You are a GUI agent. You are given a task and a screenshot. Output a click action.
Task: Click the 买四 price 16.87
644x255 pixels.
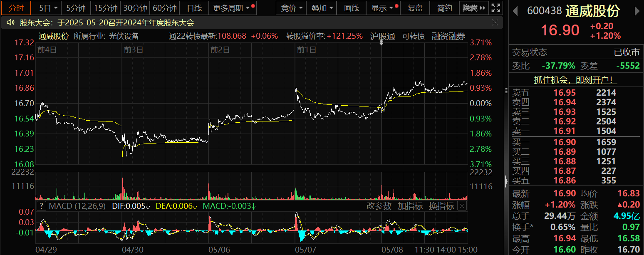(x=565, y=171)
